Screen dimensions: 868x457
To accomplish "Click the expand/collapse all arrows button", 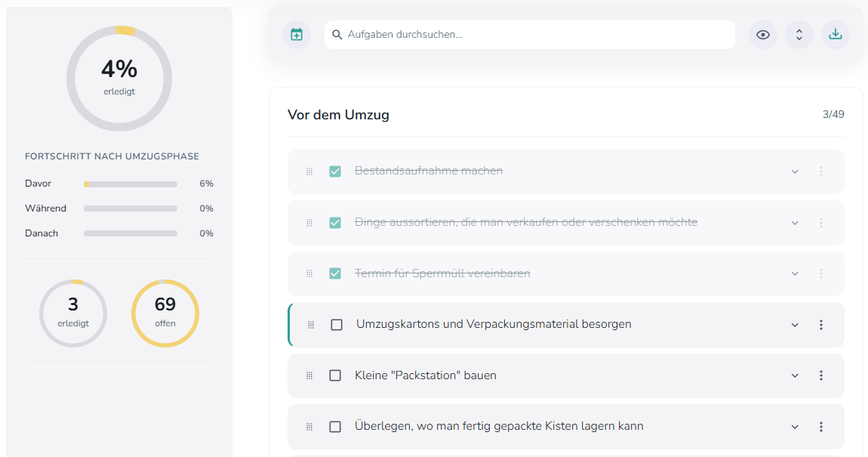I will click(x=799, y=34).
